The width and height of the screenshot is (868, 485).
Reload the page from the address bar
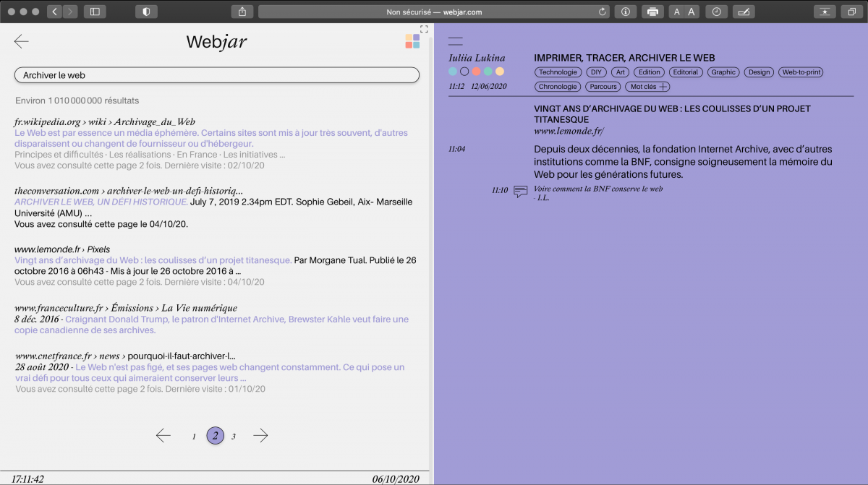tap(603, 12)
